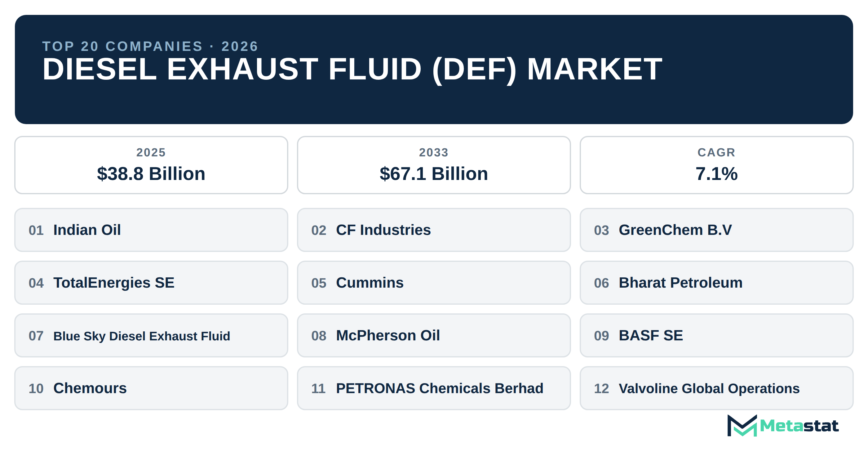Click the GreenChem B.V entry
This screenshot has height=453, width=868.
point(717,230)
